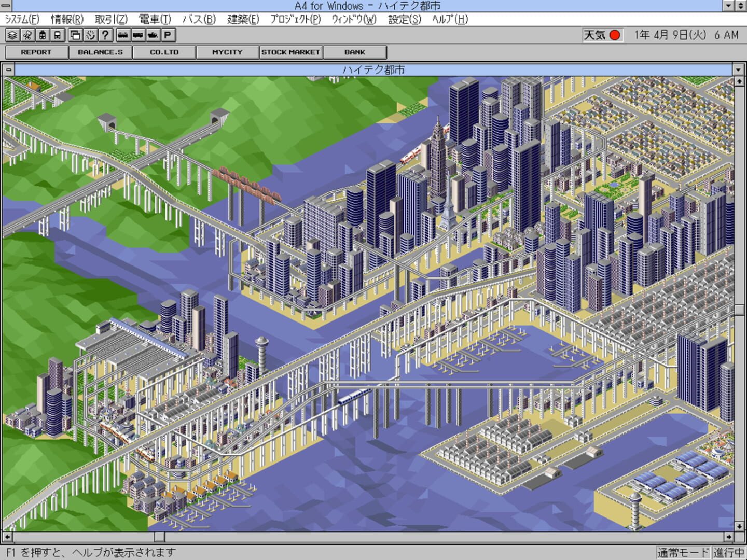Select the freight train icon
The height and width of the screenshot is (560, 747).
point(123,36)
